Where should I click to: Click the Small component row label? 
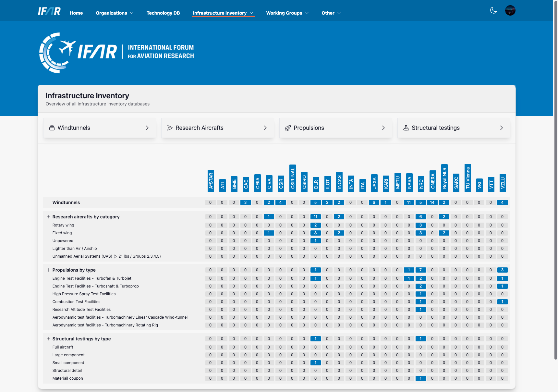click(x=68, y=363)
